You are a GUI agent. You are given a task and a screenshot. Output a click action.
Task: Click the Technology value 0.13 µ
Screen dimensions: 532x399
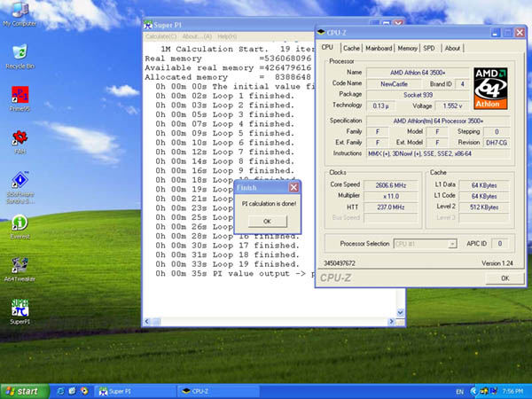click(x=380, y=106)
